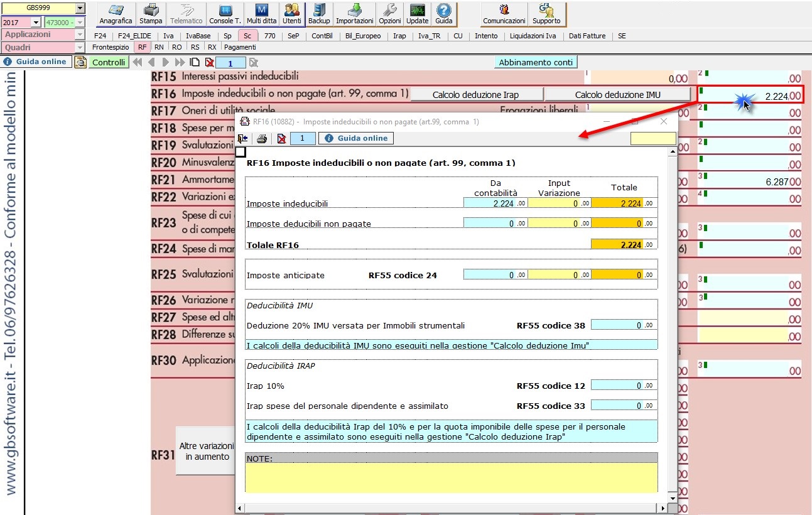Click the red delete icon in RF16 window

281,138
